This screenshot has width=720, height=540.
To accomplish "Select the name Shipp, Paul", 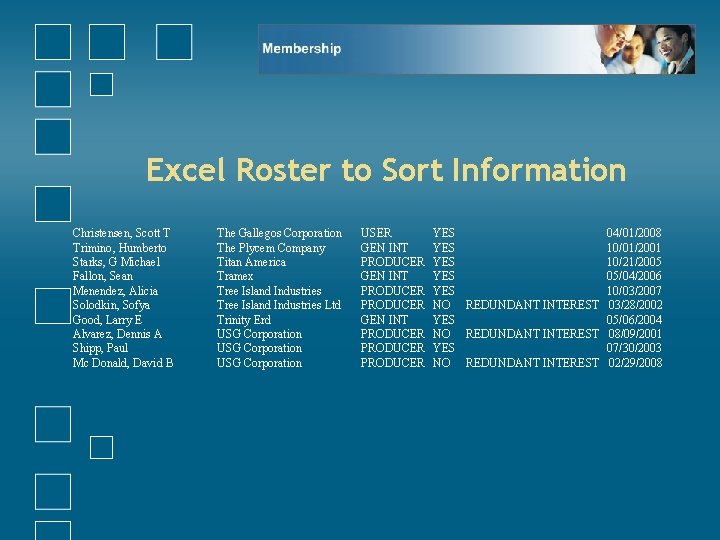I will (x=100, y=349).
